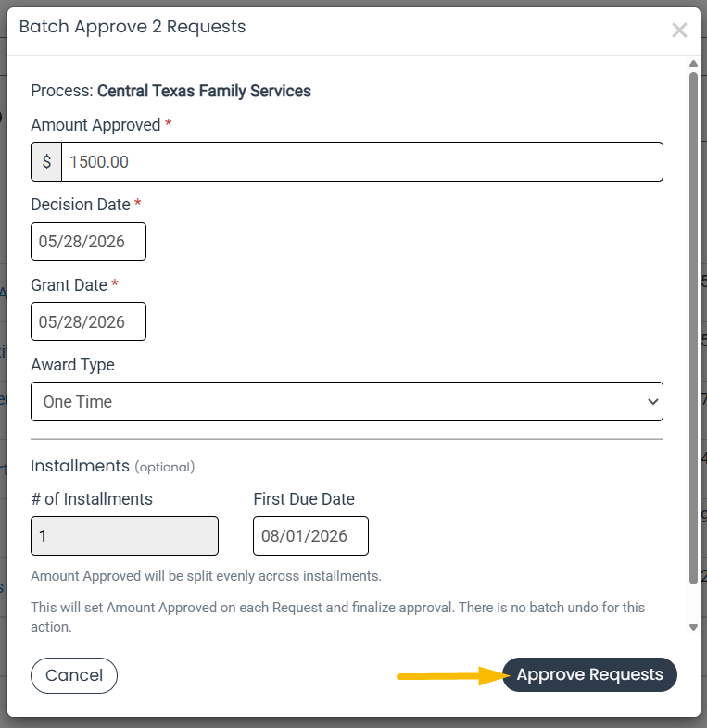707x728 pixels.
Task: Open the First Due Date field
Action: coord(310,535)
